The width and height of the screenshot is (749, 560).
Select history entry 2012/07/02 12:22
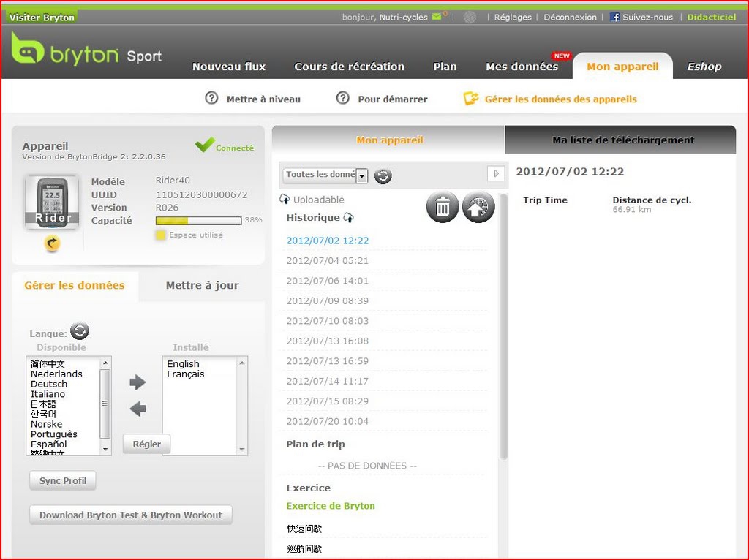click(327, 241)
